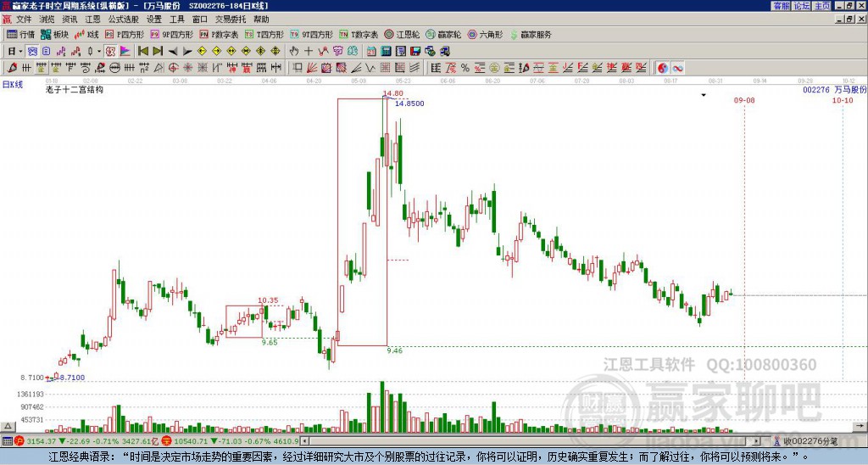Click the floppy disk save icon
Image resolution: width=868 pixels, height=465 pixels.
tap(415, 52)
